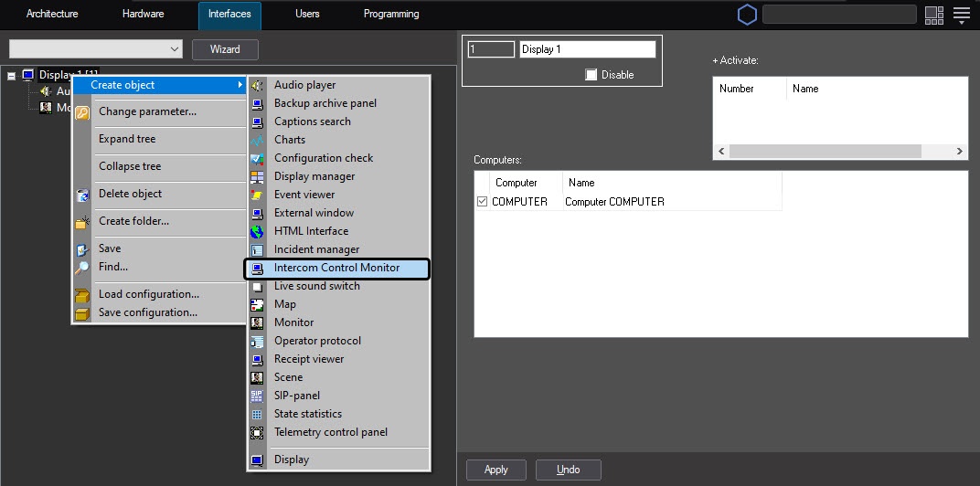Enable the Disable checkbox for Display 1
Viewport: 980px width, 486px height.
tap(591, 75)
